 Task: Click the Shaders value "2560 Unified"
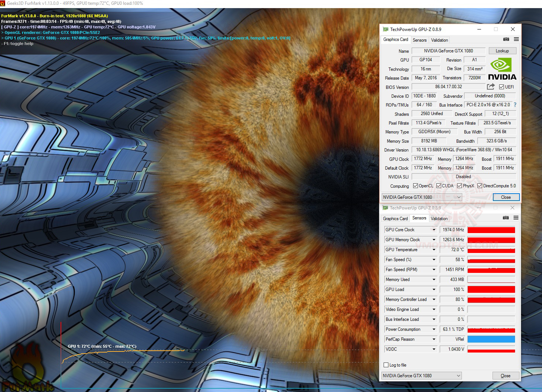pyautogui.click(x=432, y=114)
